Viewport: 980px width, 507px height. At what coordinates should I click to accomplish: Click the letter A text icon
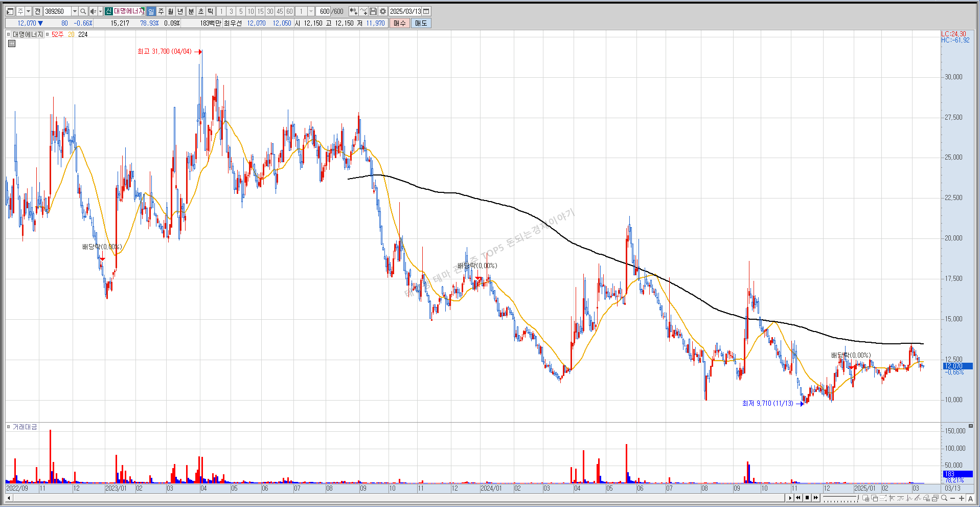point(970,498)
